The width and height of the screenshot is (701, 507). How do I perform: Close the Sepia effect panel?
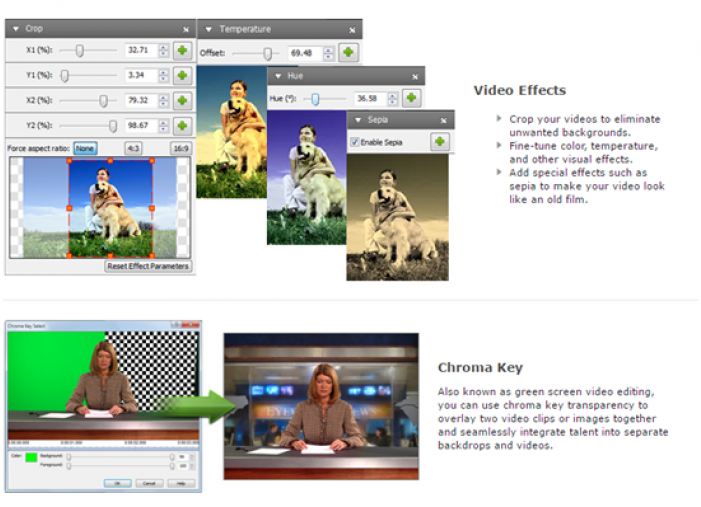(443, 121)
